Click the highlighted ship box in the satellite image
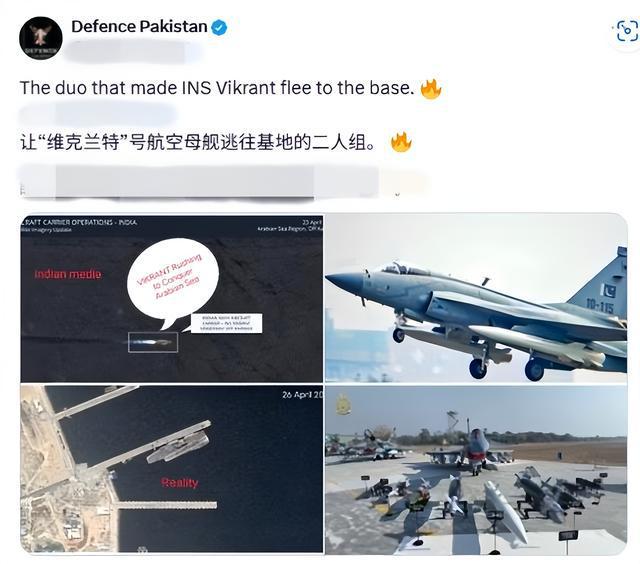This screenshot has height=564, width=640. (x=153, y=342)
